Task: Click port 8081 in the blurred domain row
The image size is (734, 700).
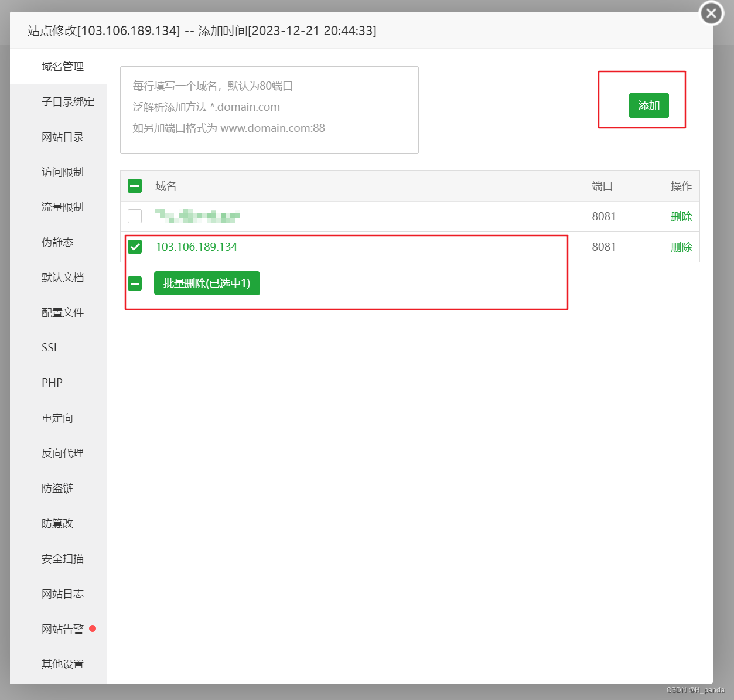Action: pyautogui.click(x=604, y=216)
